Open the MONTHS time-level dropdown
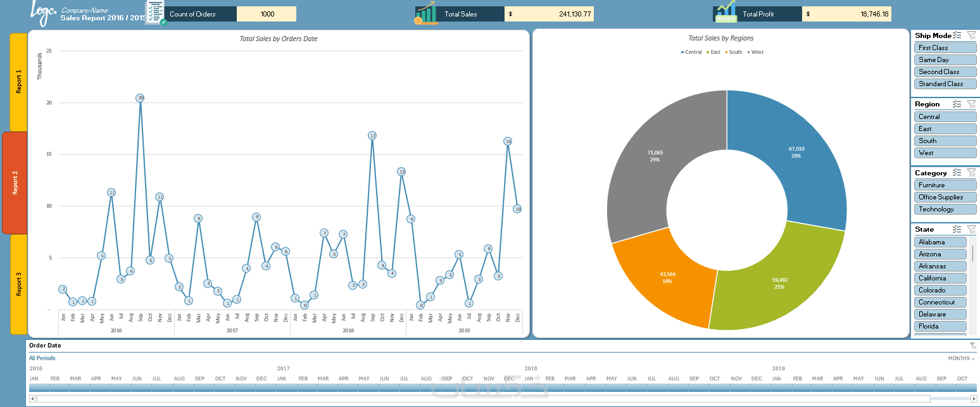980x407 pixels. point(962,359)
